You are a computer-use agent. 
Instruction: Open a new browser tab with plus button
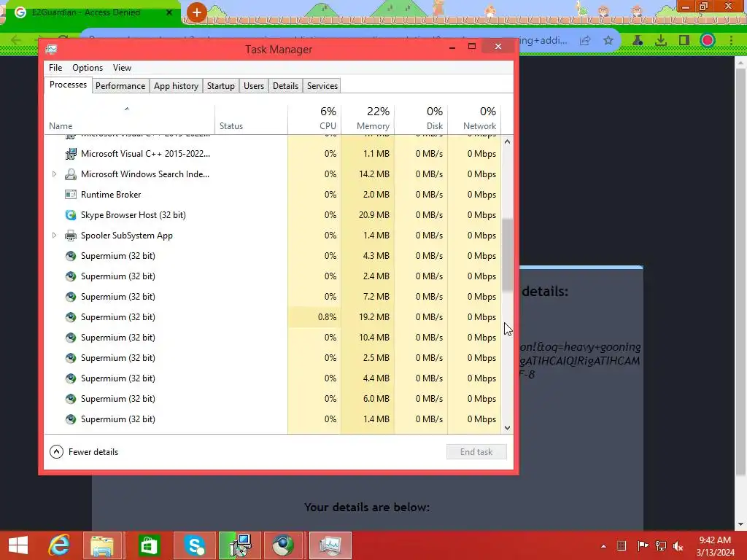click(x=197, y=12)
